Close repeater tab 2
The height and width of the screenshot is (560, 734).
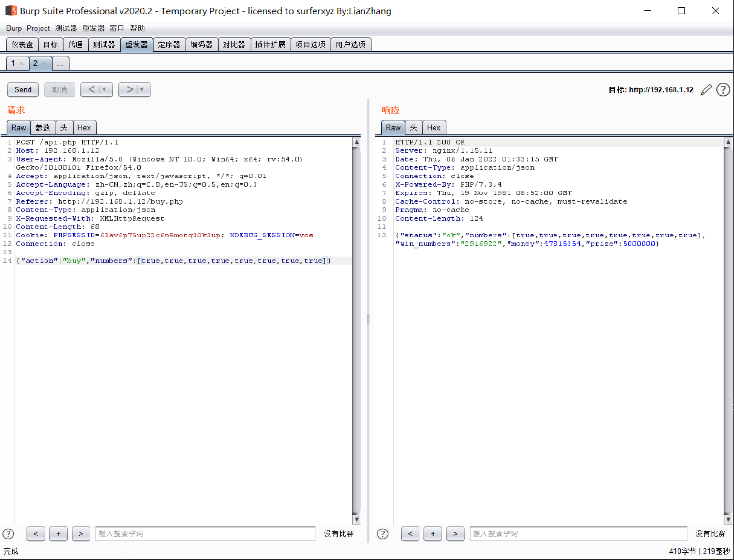pyautogui.click(x=44, y=63)
